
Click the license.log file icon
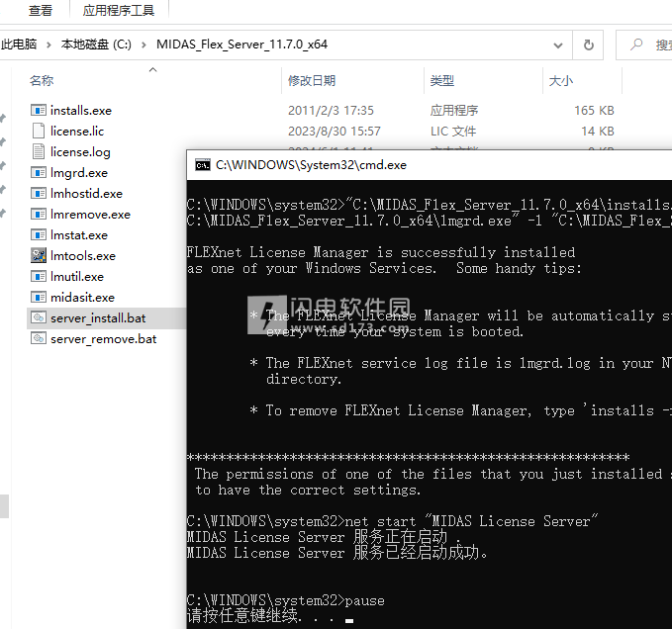(x=39, y=152)
